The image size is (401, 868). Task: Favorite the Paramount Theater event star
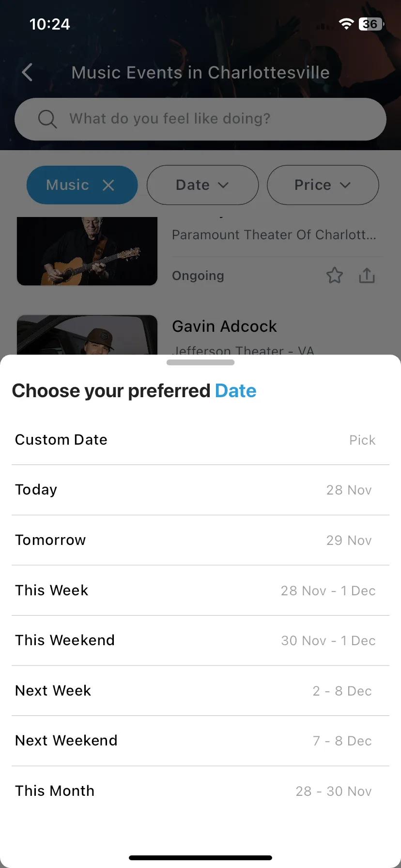335,276
